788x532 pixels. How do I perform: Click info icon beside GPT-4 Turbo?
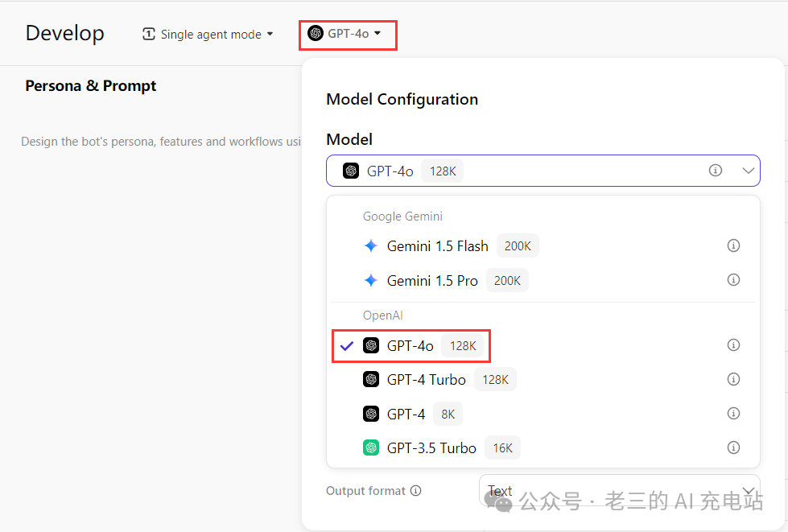(733, 379)
